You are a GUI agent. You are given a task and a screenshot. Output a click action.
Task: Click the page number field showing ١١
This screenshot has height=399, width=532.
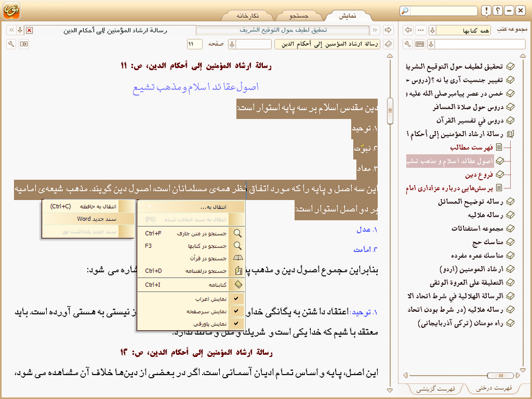point(194,44)
